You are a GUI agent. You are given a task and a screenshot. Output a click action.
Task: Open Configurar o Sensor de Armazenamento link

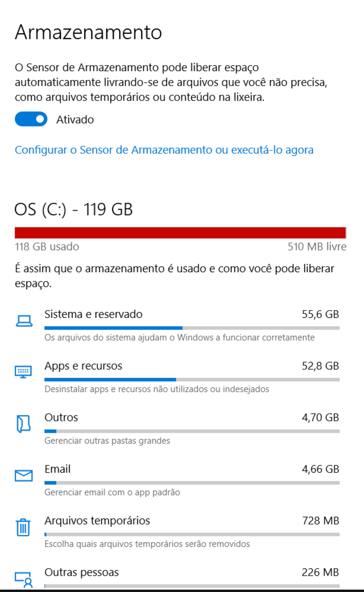[164, 150]
